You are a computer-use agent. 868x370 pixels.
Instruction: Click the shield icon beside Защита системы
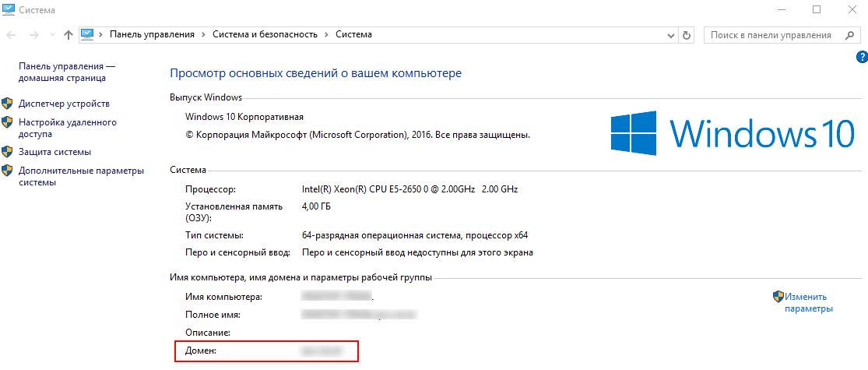tap(7, 152)
